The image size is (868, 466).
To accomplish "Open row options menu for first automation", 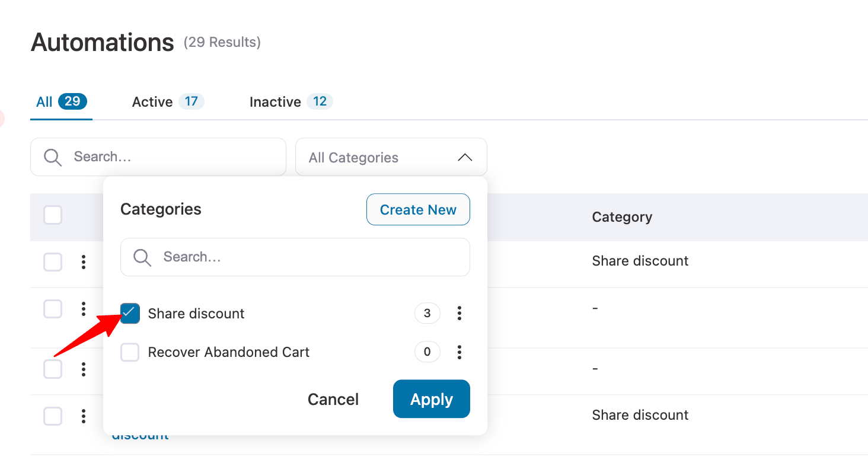I will click(84, 261).
